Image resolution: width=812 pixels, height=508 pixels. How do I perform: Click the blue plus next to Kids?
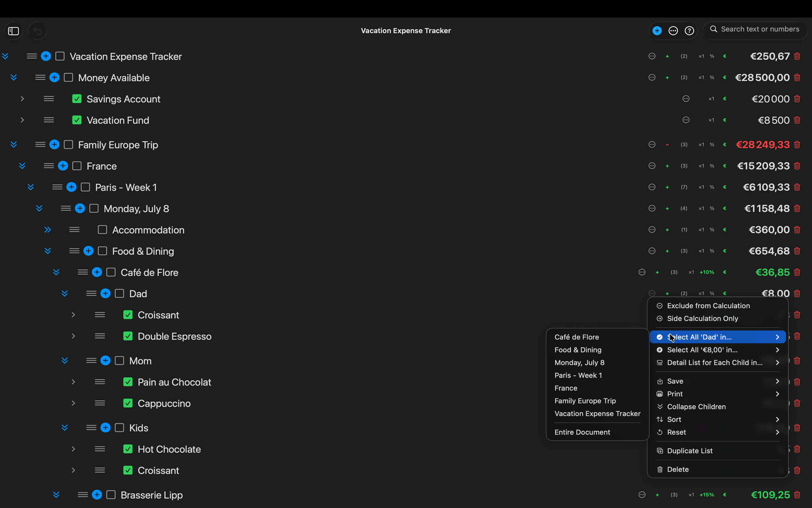coord(105,427)
